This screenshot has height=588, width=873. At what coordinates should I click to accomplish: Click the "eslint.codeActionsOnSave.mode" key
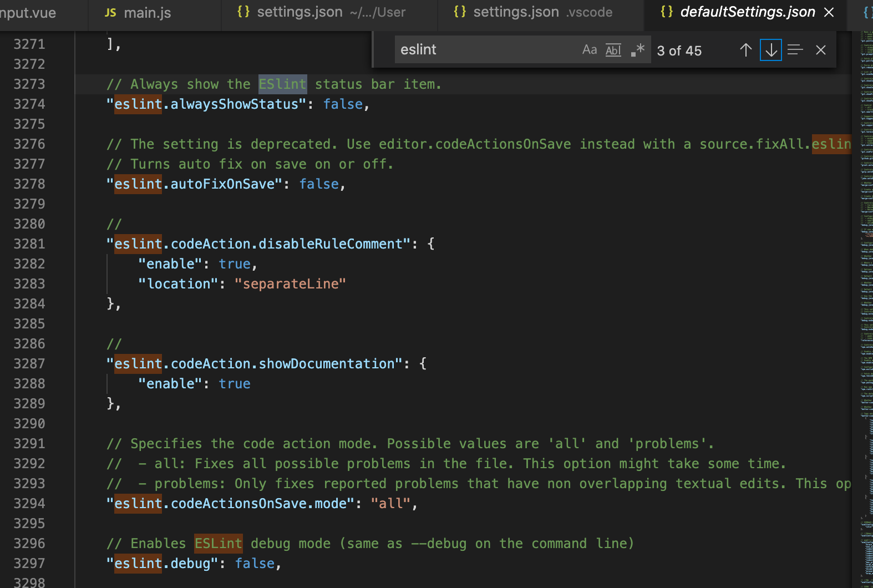pyautogui.click(x=230, y=504)
